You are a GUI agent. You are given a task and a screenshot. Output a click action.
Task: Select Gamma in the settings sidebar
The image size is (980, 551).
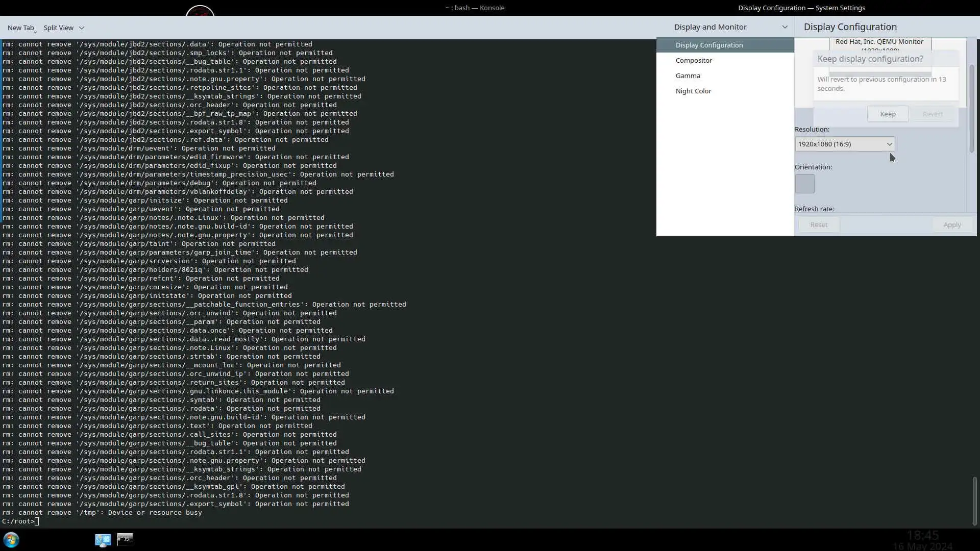point(688,76)
